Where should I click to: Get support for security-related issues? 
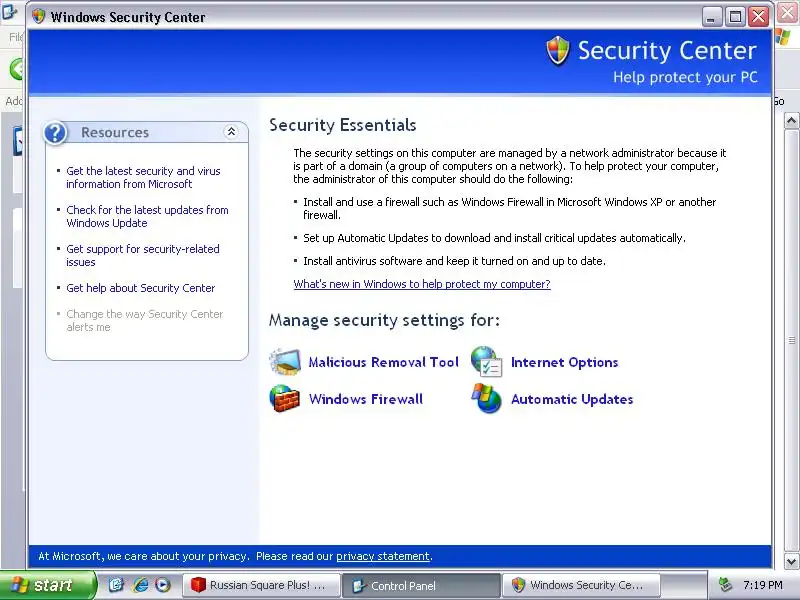click(143, 255)
